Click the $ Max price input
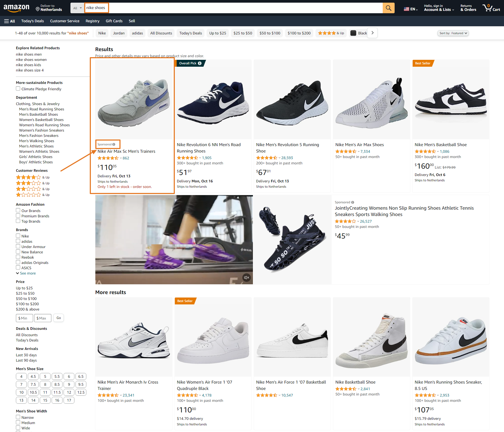The height and width of the screenshot is (432, 504). [43, 318]
